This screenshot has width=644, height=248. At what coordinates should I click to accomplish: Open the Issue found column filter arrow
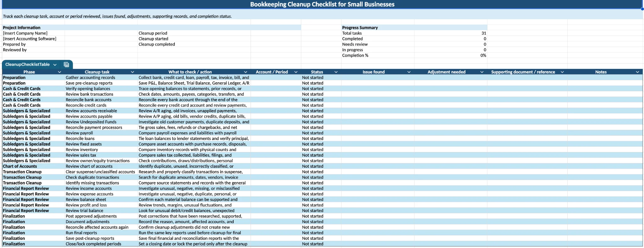coord(409,72)
